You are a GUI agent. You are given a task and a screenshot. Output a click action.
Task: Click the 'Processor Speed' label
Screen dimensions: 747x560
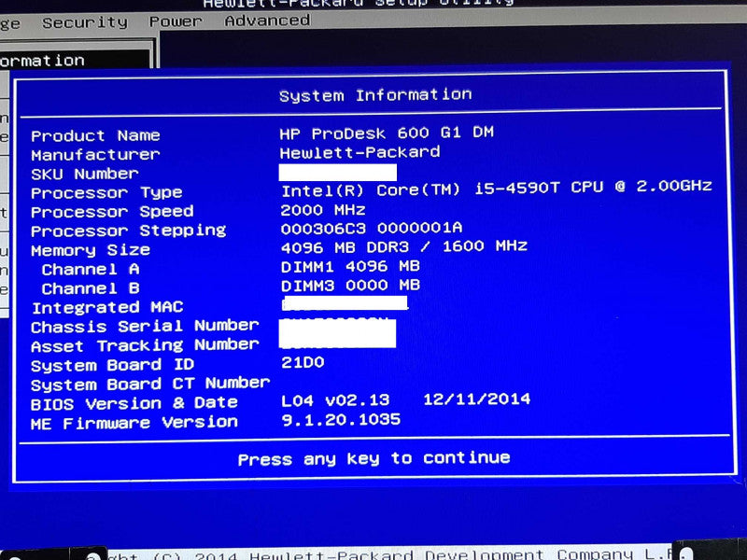pyautogui.click(x=112, y=212)
